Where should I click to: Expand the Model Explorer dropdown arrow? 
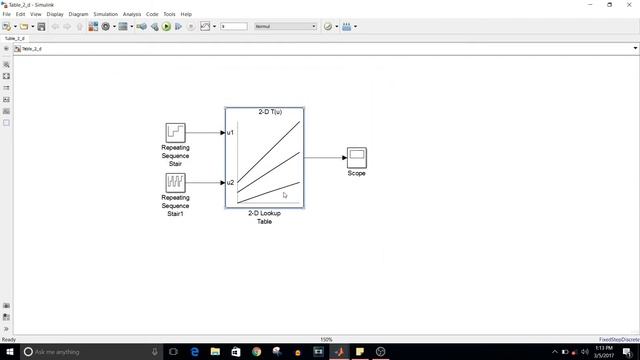(x=131, y=27)
